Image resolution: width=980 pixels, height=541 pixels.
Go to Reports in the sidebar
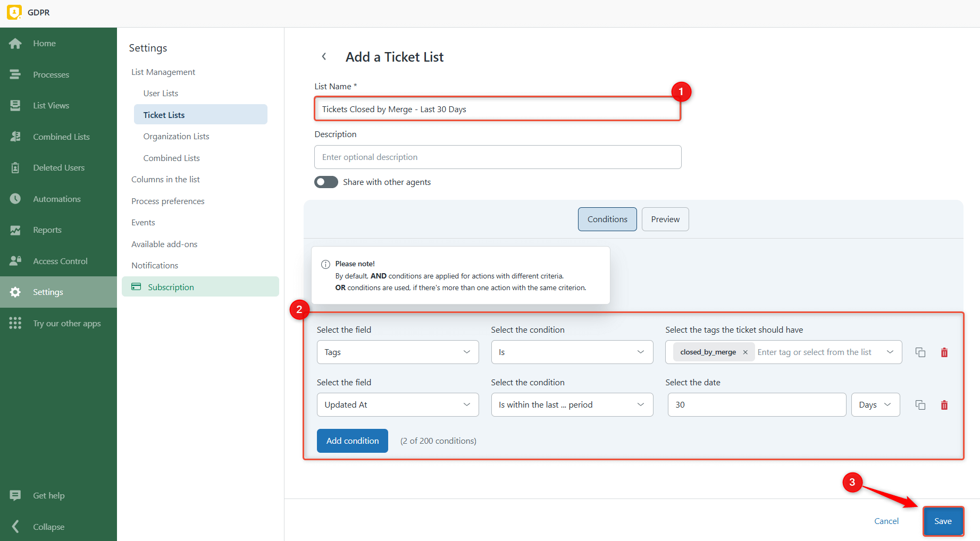tap(47, 230)
